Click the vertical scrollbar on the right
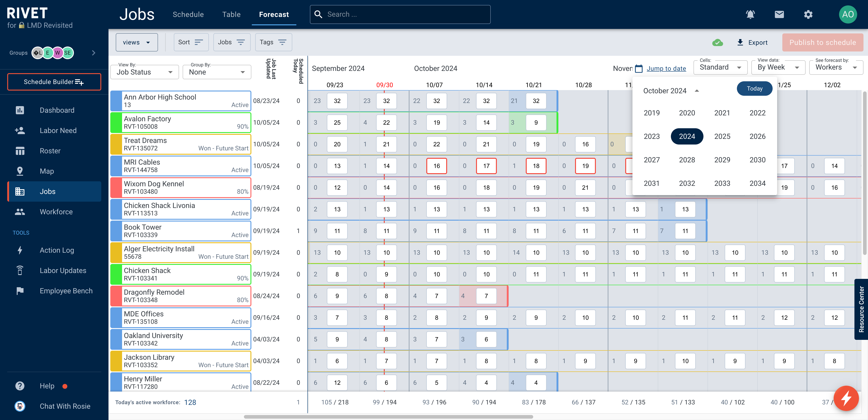Viewport: 868px width, 420px height. (x=865, y=173)
